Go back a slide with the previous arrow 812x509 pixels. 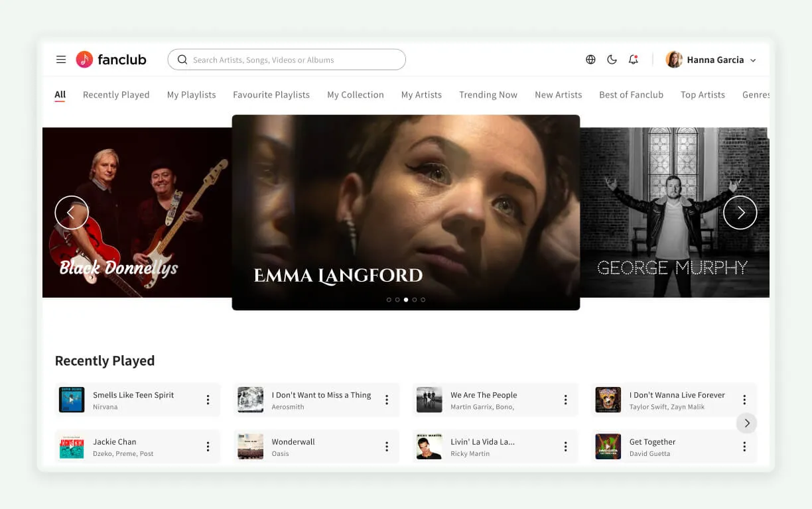click(x=72, y=213)
